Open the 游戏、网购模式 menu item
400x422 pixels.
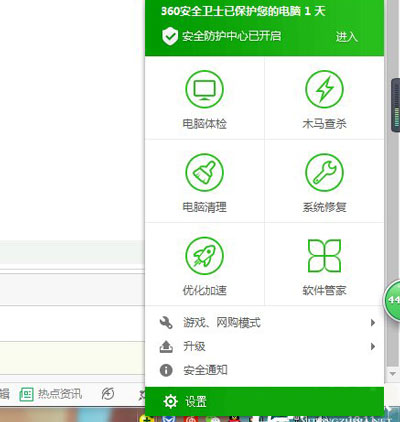coord(265,323)
